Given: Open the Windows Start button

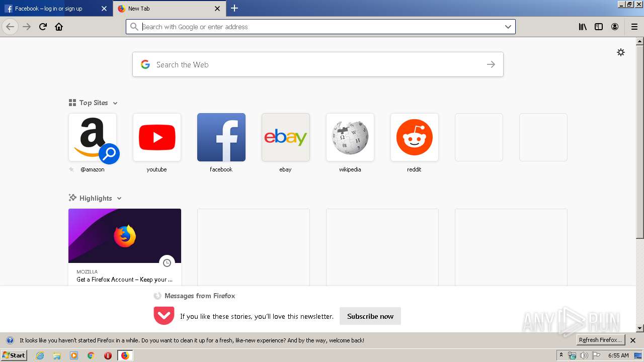Looking at the screenshot, I should pyautogui.click(x=14, y=355).
